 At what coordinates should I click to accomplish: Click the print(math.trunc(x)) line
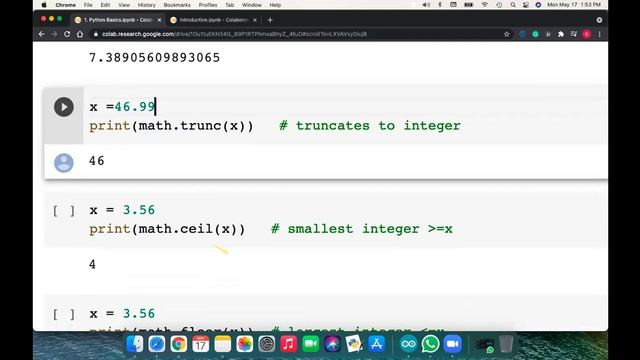click(171, 126)
